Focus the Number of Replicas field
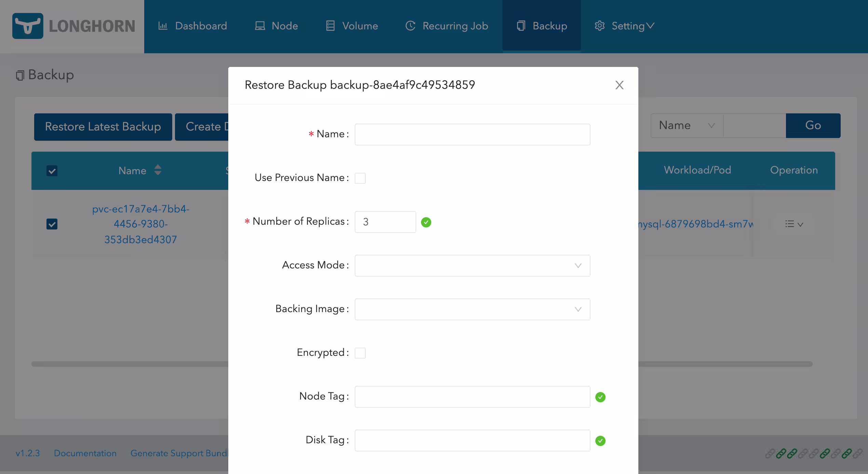 click(385, 222)
